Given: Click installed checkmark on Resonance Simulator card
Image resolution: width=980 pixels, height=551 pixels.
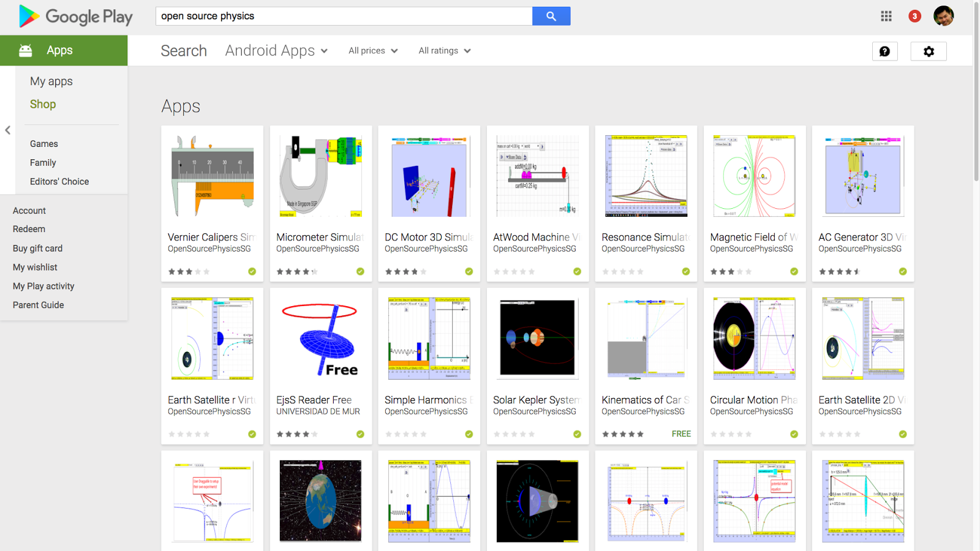Looking at the screenshot, I should 685,271.
